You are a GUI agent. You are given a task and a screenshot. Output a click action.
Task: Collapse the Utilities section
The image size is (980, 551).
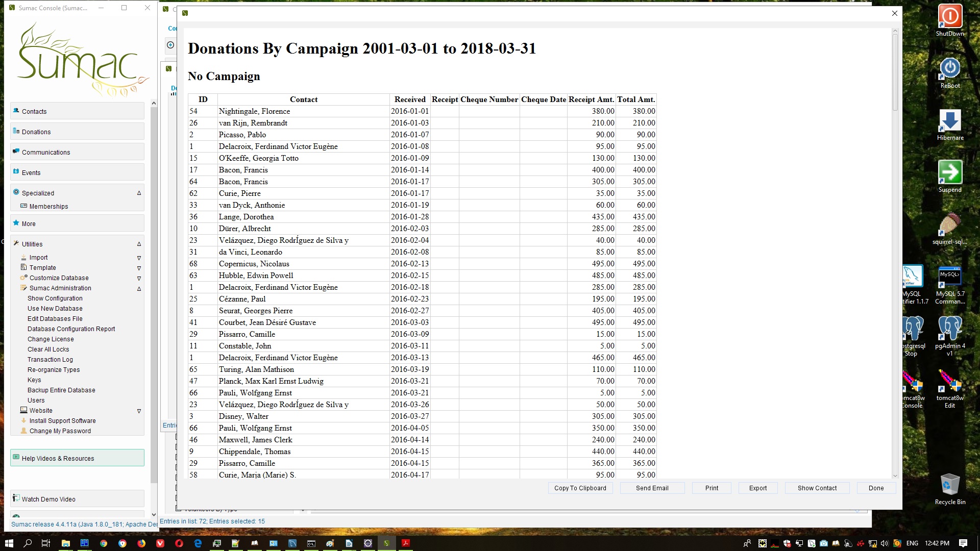(139, 244)
